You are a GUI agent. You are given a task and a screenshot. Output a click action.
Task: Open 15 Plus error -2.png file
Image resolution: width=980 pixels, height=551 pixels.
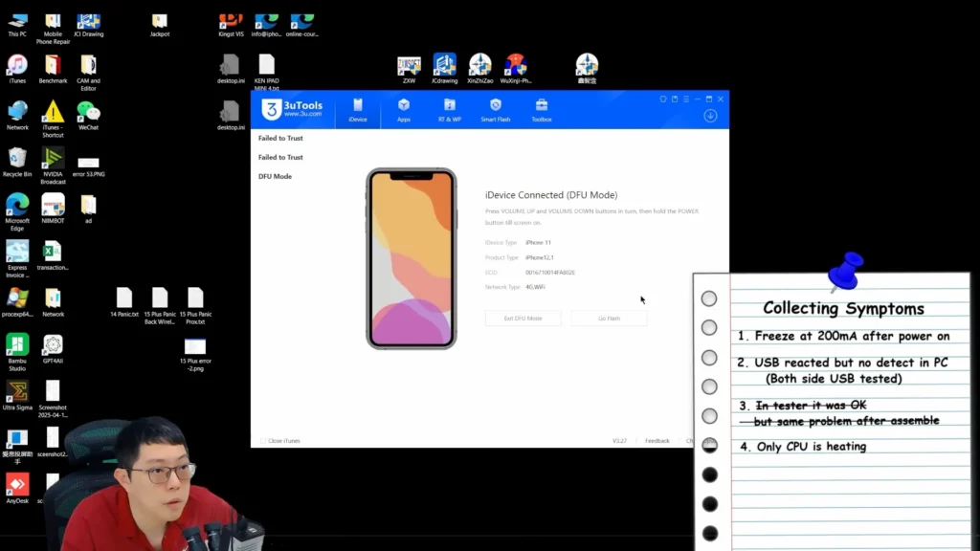[x=195, y=356]
